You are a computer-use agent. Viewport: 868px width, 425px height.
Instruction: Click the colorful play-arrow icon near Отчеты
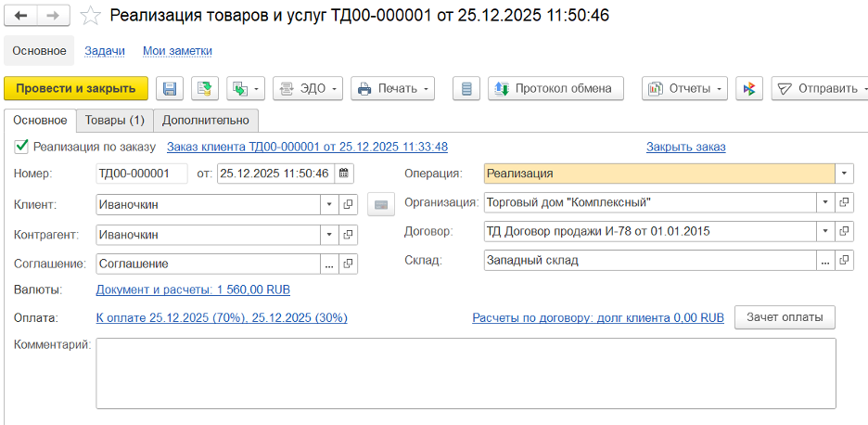coord(749,89)
